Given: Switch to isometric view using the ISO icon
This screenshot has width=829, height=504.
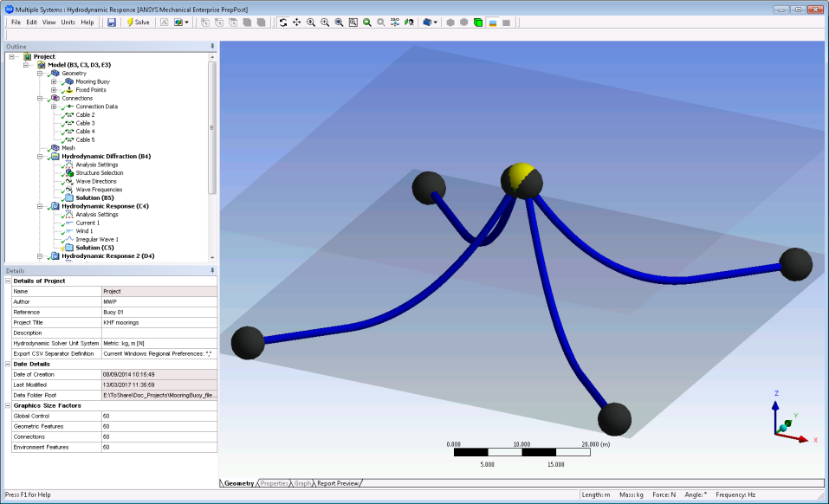Looking at the screenshot, I should [x=394, y=23].
